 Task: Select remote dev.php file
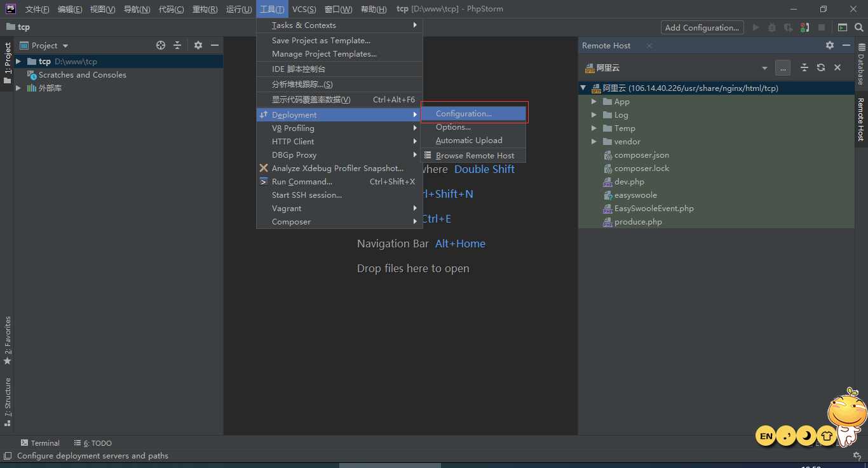click(x=629, y=181)
